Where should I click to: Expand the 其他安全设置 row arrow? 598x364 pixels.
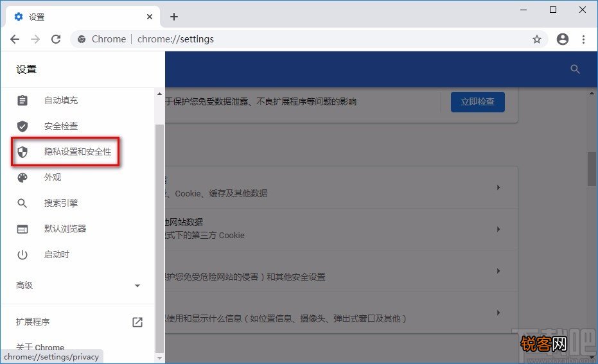click(x=498, y=271)
